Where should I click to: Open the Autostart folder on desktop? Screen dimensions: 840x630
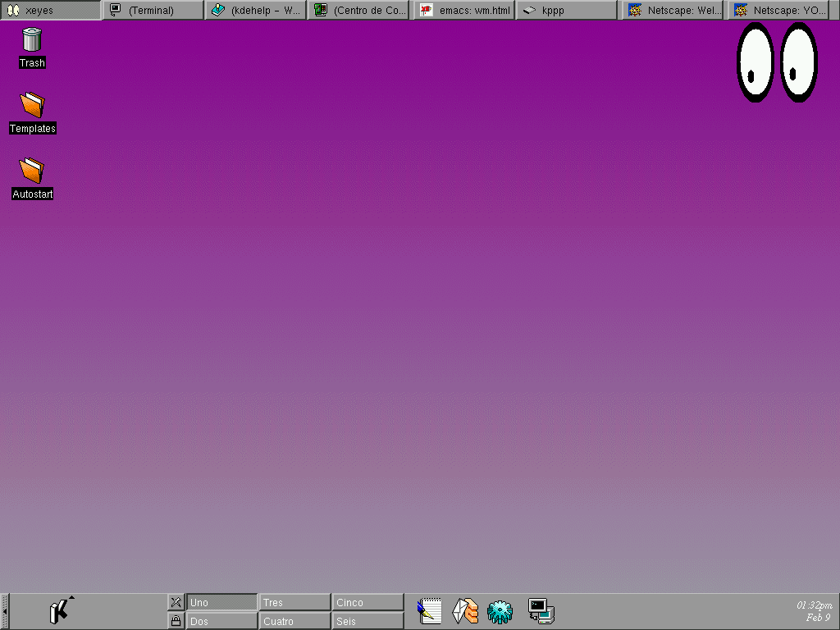point(32,171)
